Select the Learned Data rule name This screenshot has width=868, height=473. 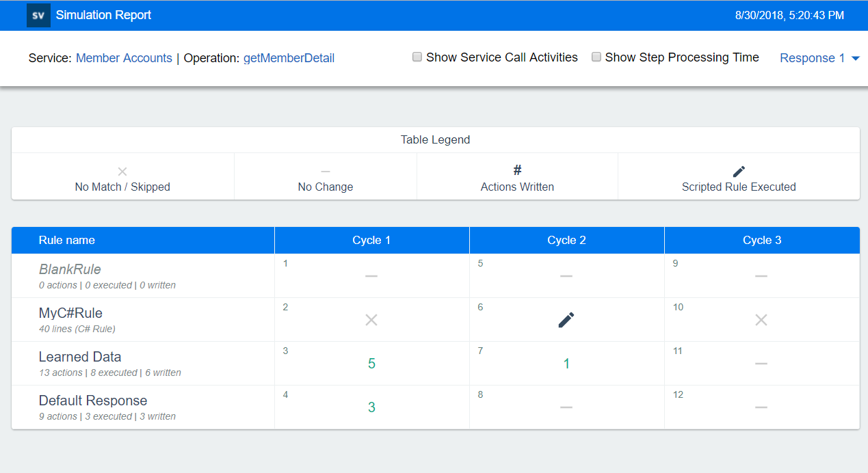(80, 357)
